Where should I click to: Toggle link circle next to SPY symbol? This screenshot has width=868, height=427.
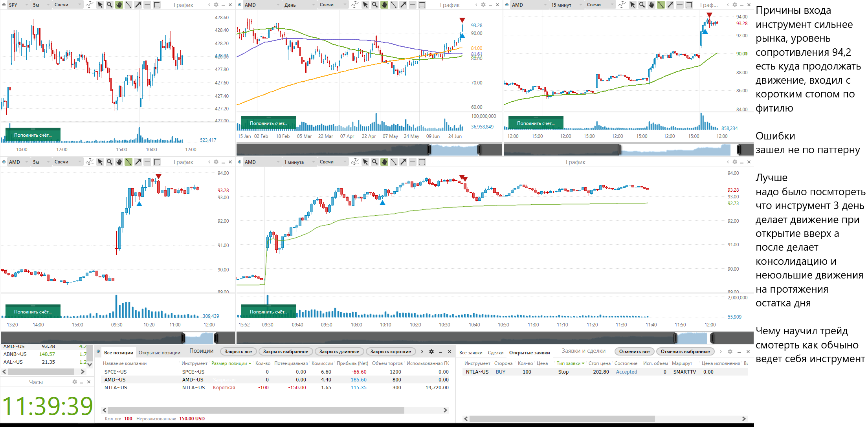pyautogui.click(x=4, y=5)
